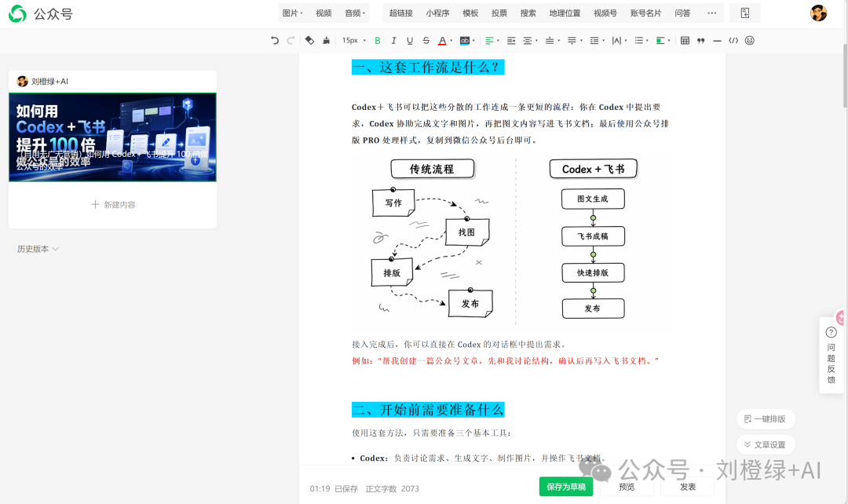Toggle italic formatting

click(x=393, y=41)
